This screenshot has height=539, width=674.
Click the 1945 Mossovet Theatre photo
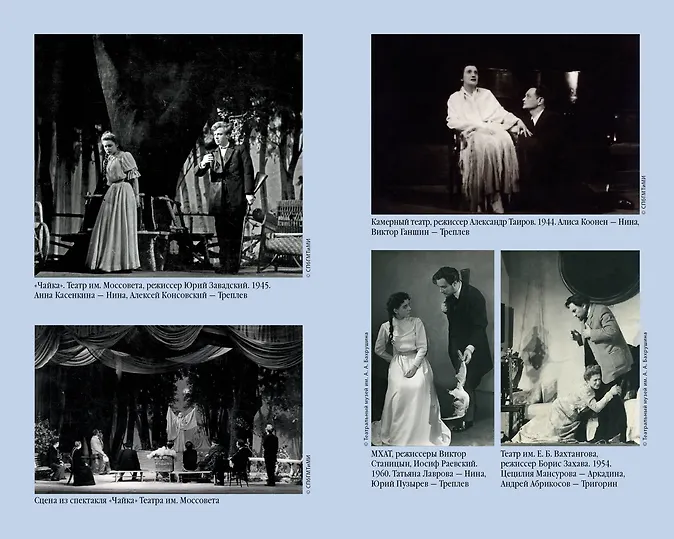click(168, 154)
